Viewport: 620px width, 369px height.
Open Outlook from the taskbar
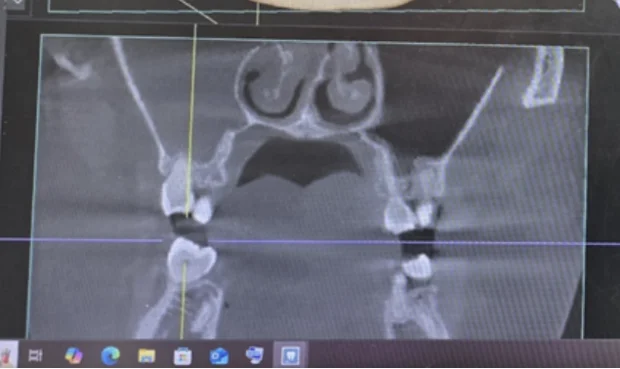pos(219,356)
